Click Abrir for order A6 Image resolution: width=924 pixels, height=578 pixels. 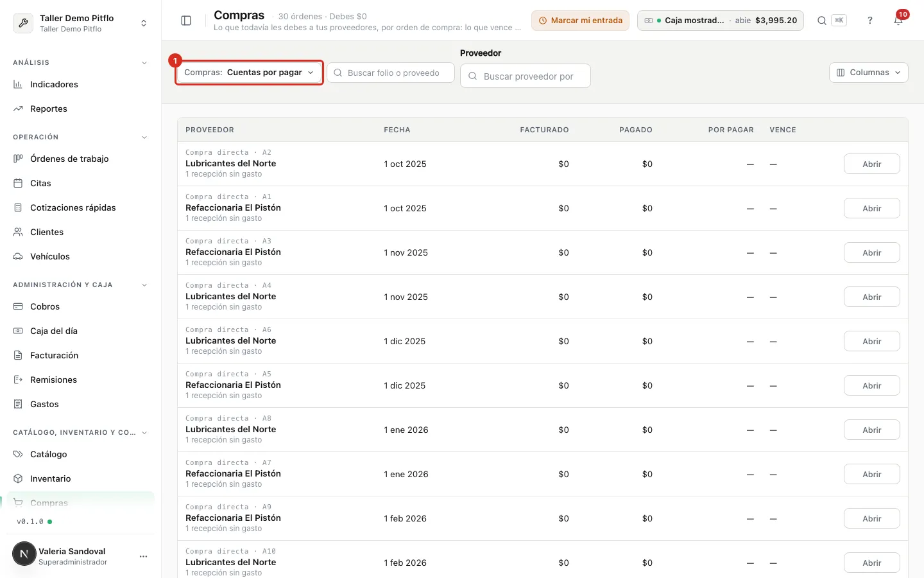coord(871,341)
